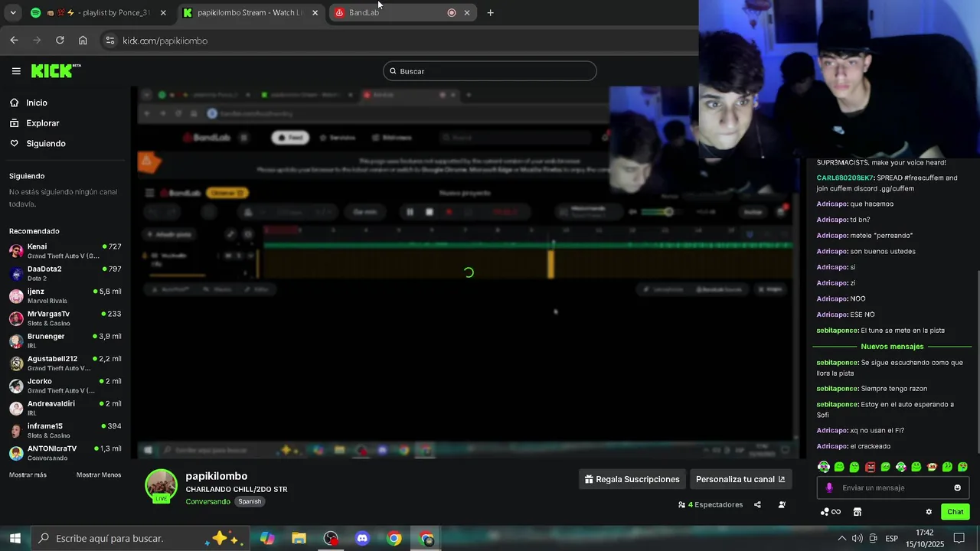Image resolution: width=980 pixels, height=551 pixels.
Task: Open the Windows Start menu
Action: point(15,539)
